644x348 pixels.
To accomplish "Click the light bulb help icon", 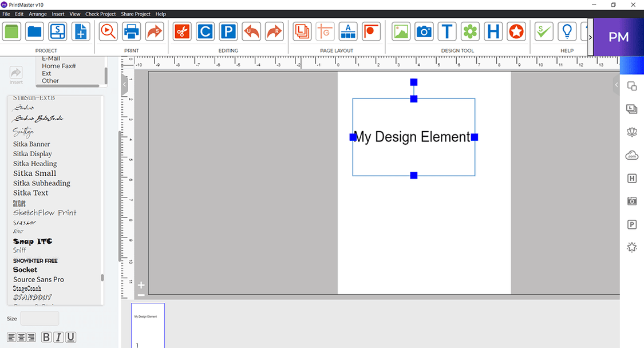I will [567, 31].
